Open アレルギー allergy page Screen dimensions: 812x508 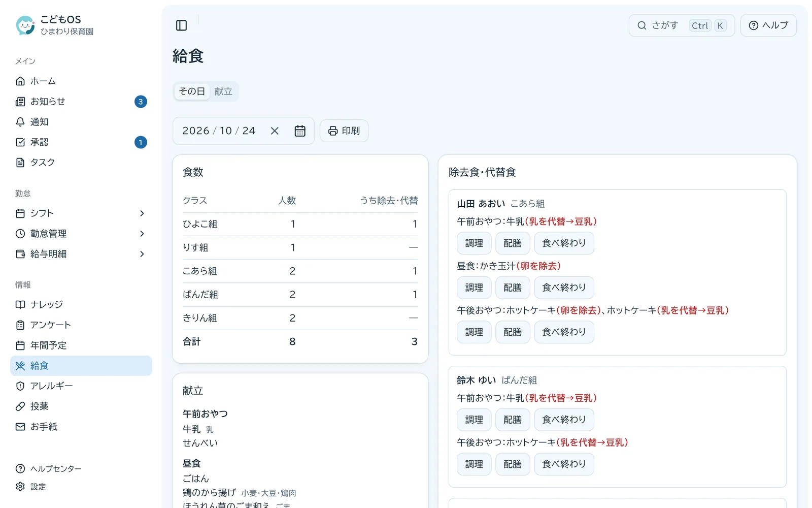(x=81, y=386)
